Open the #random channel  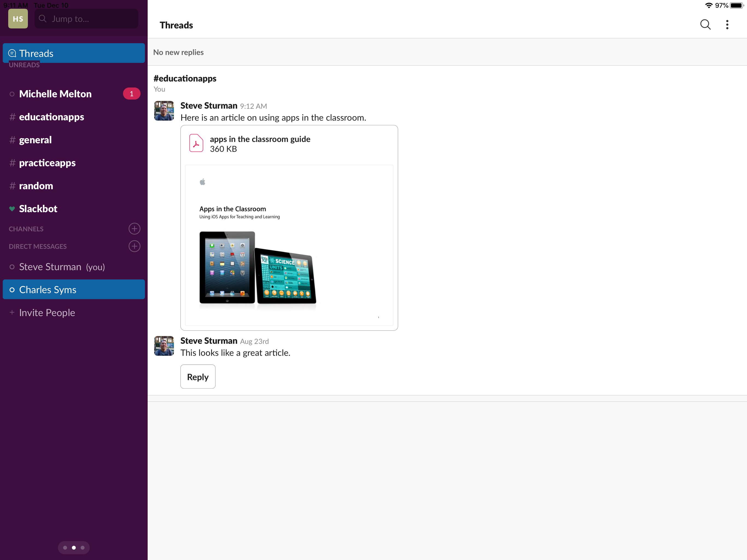[36, 186]
